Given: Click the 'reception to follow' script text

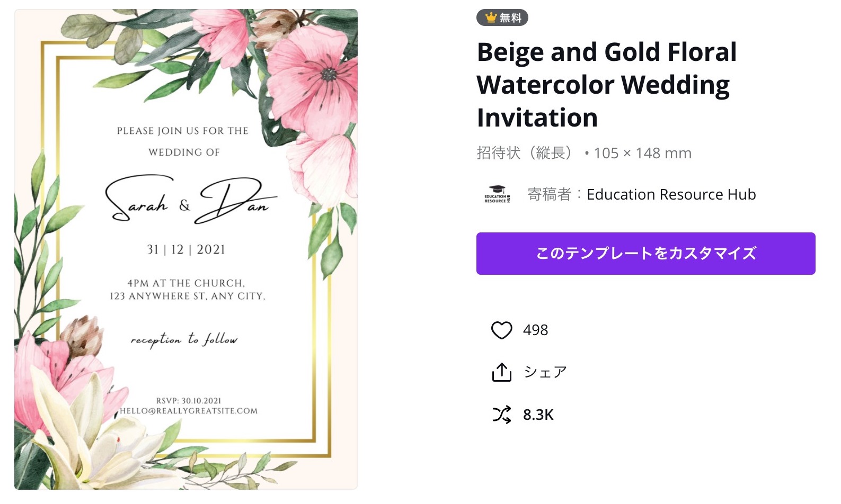Looking at the screenshot, I should pyautogui.click(x=184, y=339).
